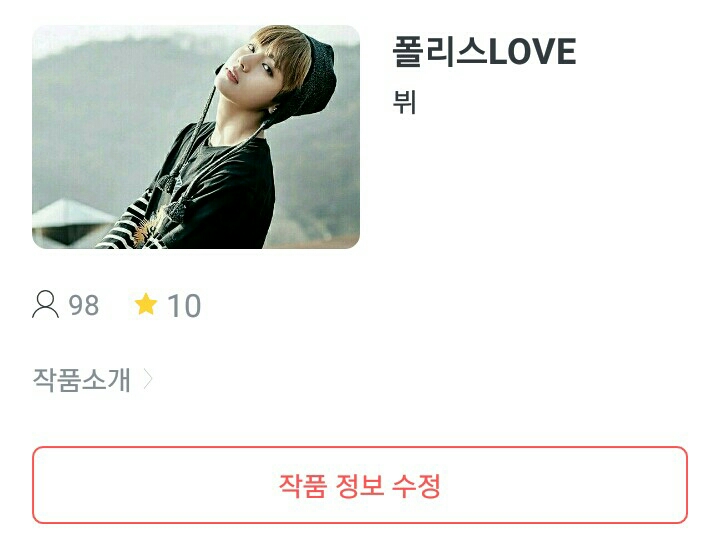Screen dimensions: 720x540
Task: Tap the person silhouette beside 98
Action: tap(45, 304)
